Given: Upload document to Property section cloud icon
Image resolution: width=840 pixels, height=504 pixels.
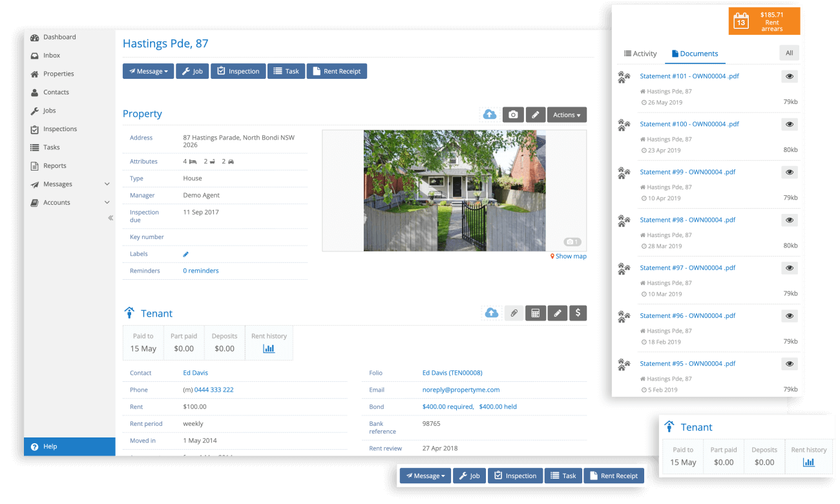Looking at the screenshot, I should 490,114.
